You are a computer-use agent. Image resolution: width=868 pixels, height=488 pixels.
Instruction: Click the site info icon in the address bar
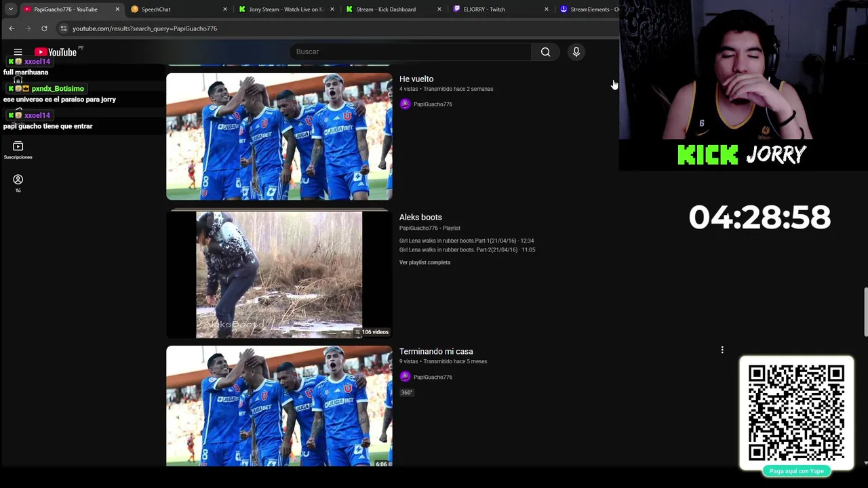coord(64,28)
